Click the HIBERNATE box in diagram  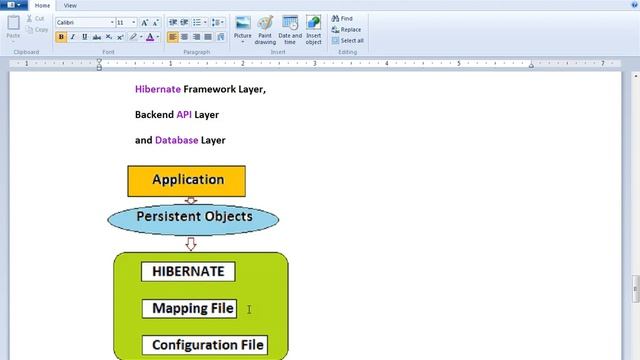(188, 271)
